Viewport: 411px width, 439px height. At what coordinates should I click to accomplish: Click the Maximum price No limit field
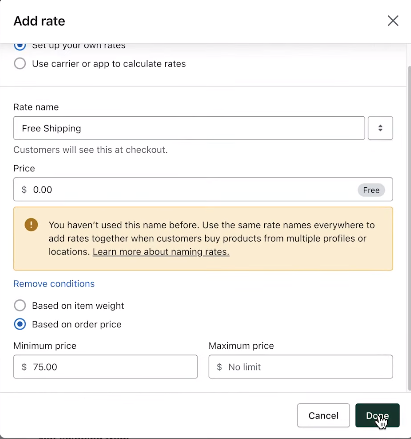point(301,367)
